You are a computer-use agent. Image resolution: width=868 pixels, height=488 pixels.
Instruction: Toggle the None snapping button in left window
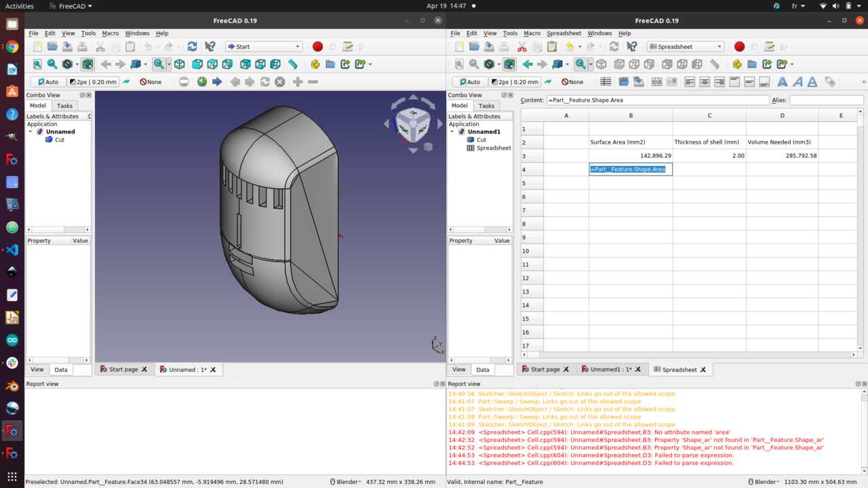[x=151, y=82]
